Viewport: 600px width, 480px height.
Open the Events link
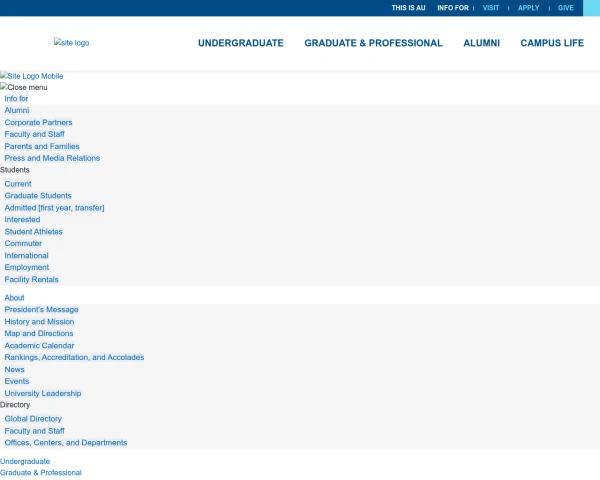17,381
